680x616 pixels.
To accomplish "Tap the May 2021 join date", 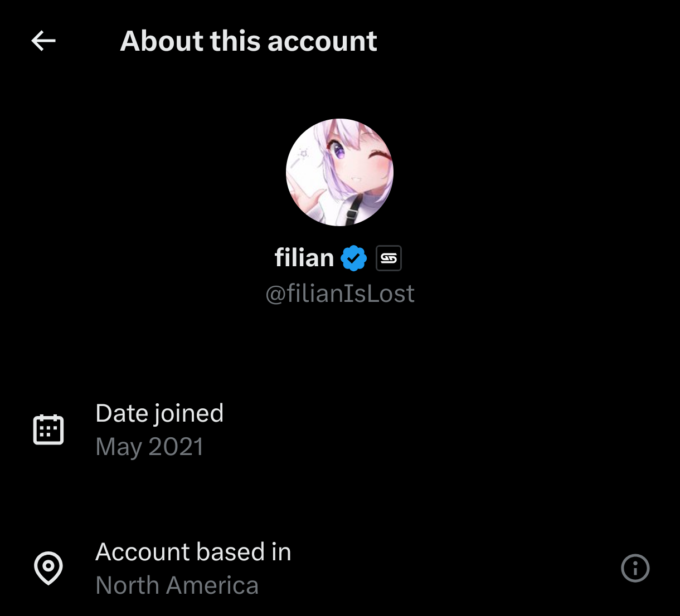I will (x=149, y=447).
